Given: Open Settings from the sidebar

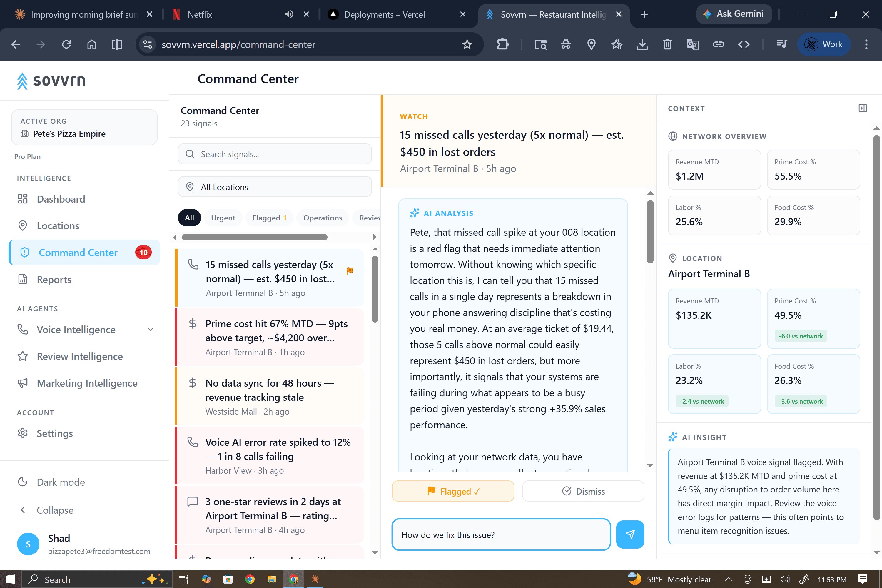Looking at the screenshot, I should coord(55,433).
